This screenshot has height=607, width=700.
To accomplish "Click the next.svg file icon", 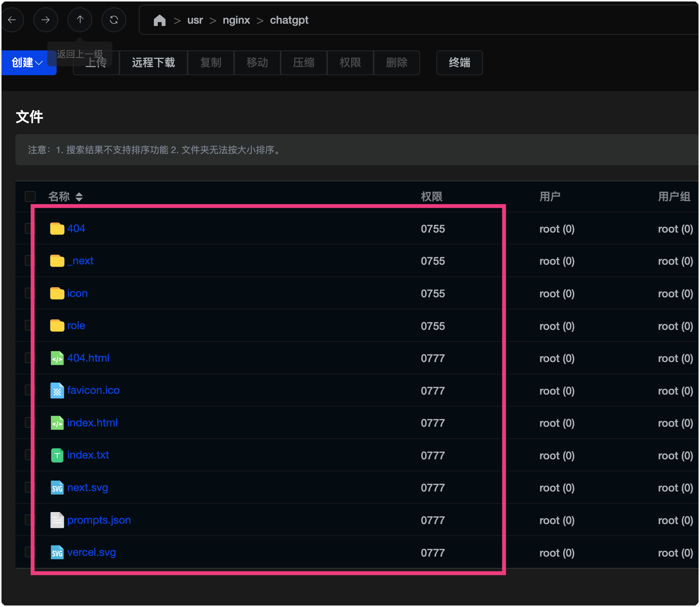I will click(57, 488).
